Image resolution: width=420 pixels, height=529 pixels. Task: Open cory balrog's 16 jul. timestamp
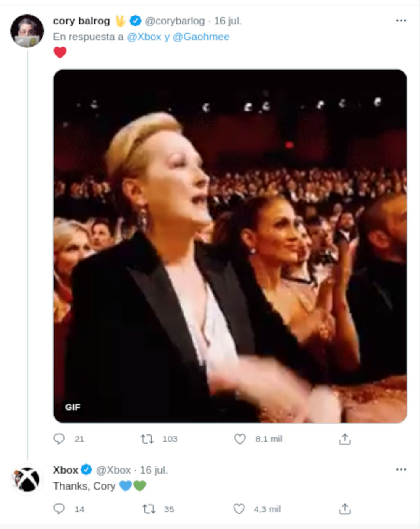228,21
